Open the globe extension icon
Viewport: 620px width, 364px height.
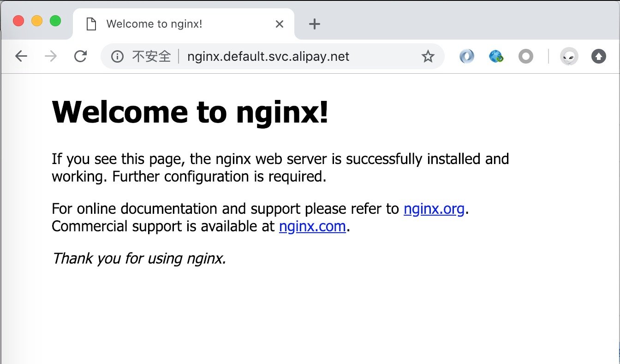click(496, 56)
